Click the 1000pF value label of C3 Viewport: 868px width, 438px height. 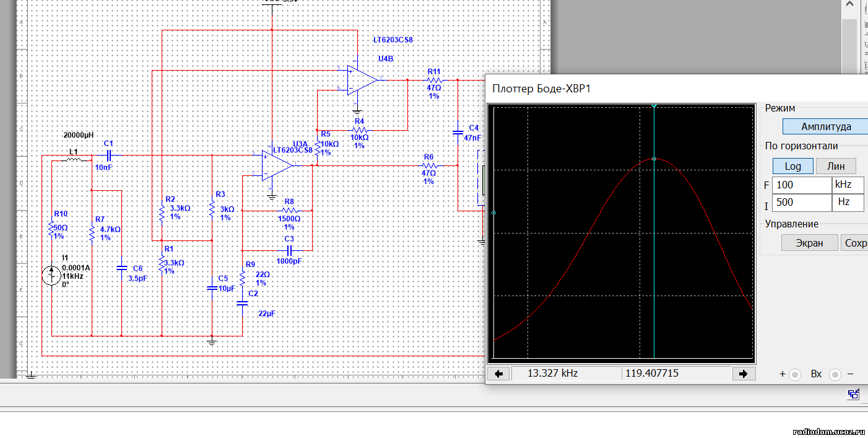pos(289,261)
